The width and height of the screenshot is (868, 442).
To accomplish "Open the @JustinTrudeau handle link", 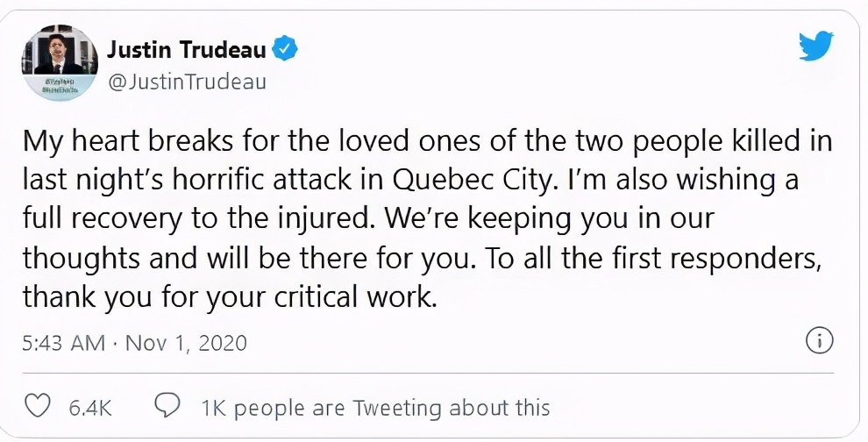I will [187, 82].
